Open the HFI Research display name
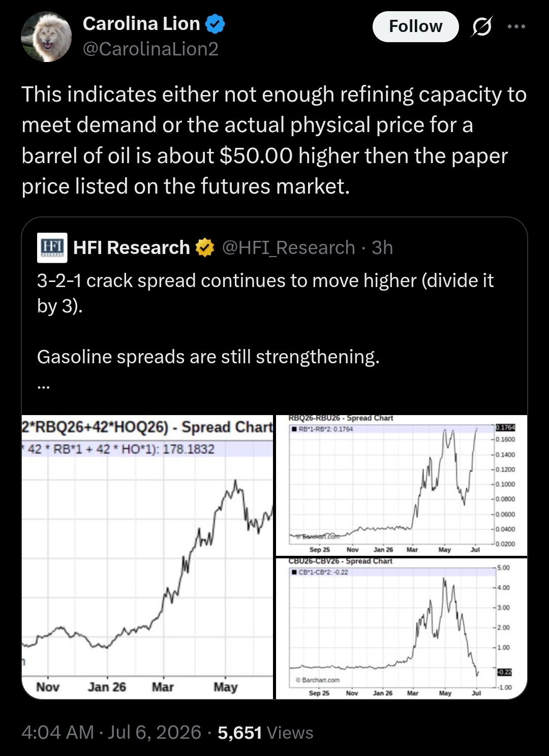Viewport: 549px width, 756px height. tap(132, 247)
